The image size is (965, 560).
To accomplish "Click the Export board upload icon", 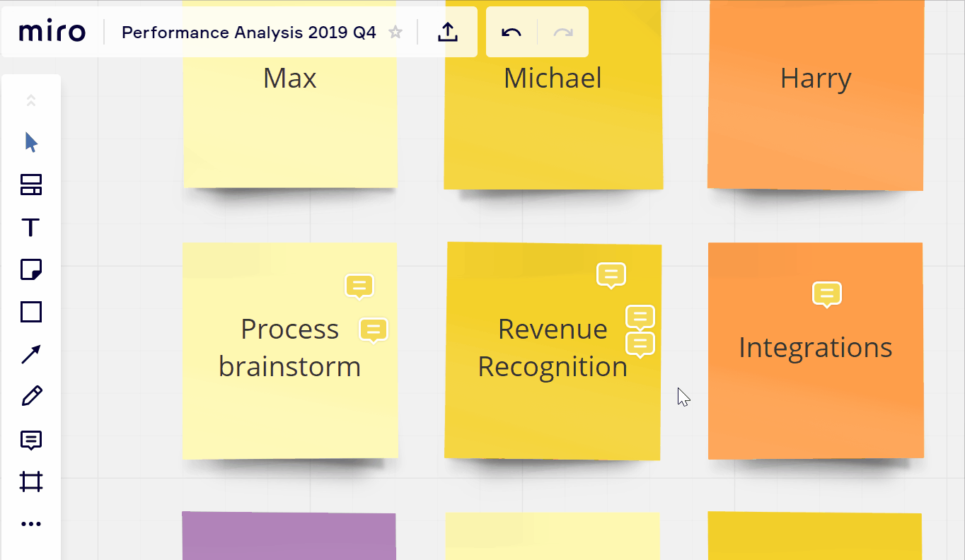I will point(448,33).
